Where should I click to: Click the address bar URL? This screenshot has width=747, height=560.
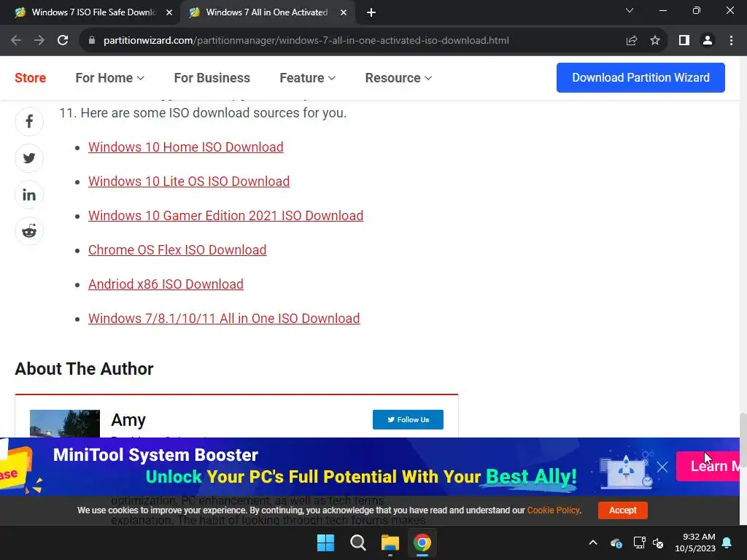[x=306, y=41]
